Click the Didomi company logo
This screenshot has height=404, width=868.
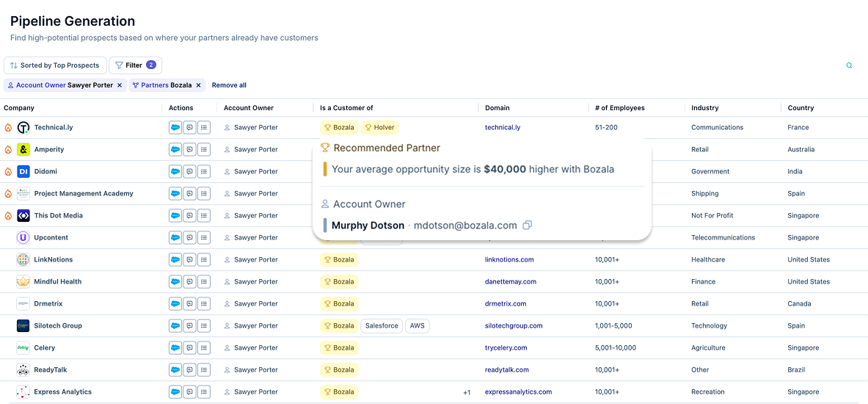[x=23, y=172]
